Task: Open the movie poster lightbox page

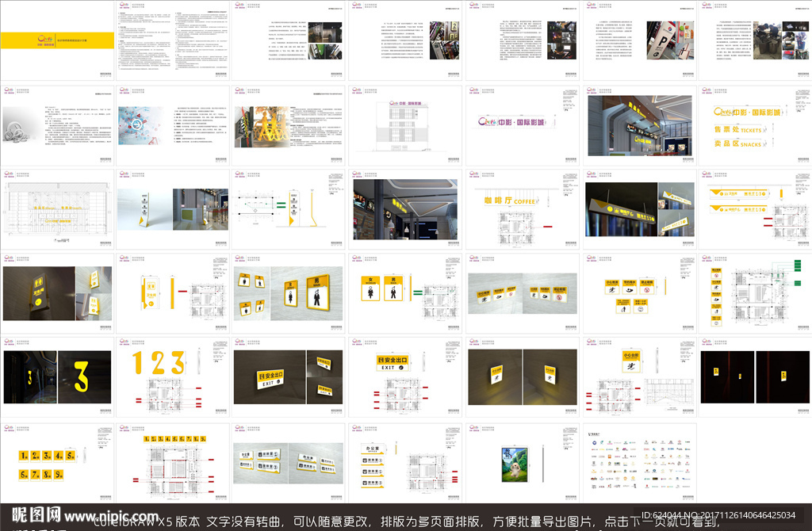Action: [522, 463]
